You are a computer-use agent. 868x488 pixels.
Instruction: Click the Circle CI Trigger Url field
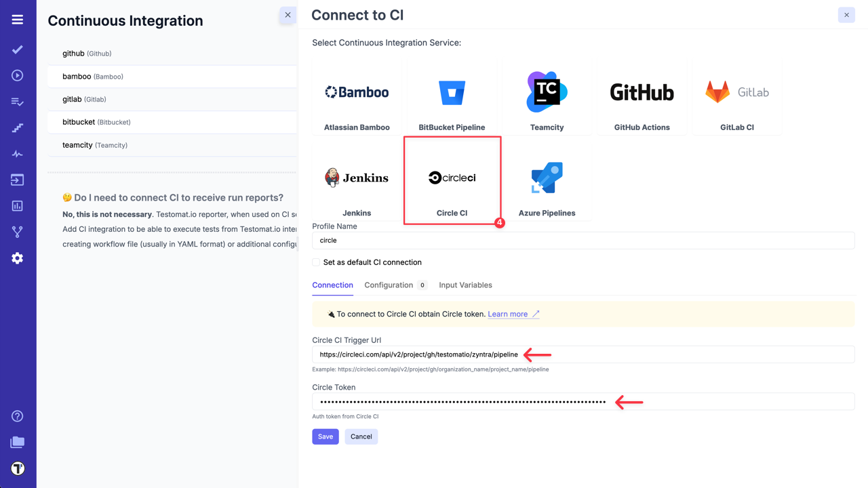tap(583, 354)
